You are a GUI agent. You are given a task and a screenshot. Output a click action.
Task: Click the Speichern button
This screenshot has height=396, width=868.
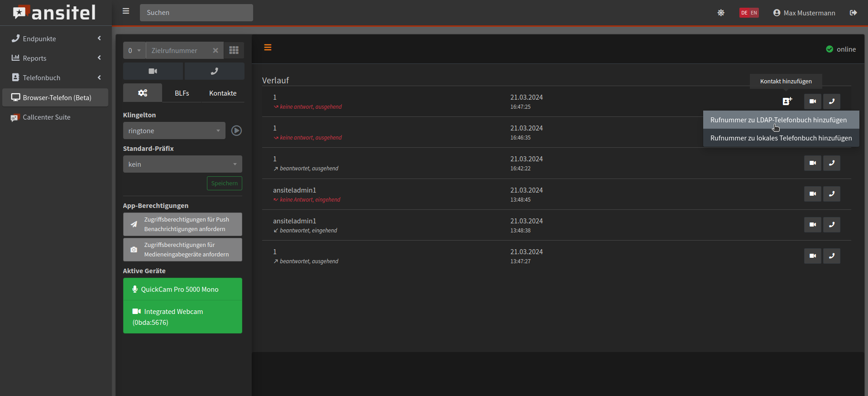(224, 184)
